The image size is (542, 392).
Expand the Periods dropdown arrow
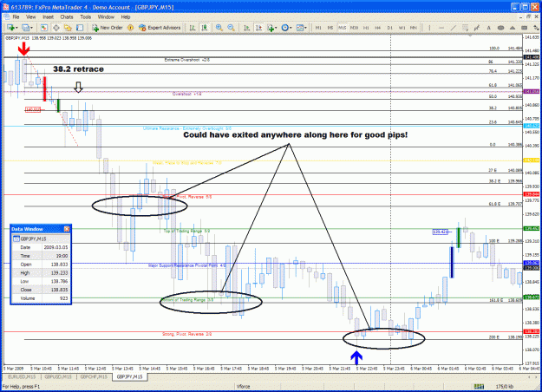[x=291, y=28]
